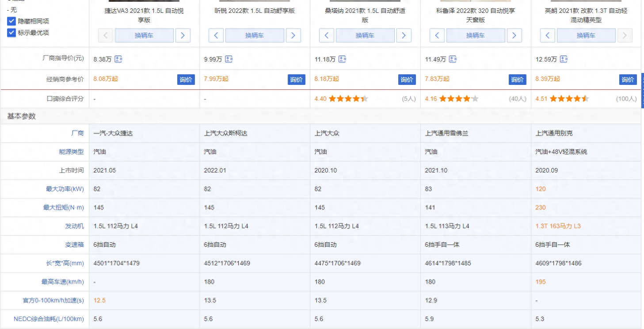Screen dimensions: 644x329
Task: Click right arrow for 捷达VA3 column
Action: 183,35
